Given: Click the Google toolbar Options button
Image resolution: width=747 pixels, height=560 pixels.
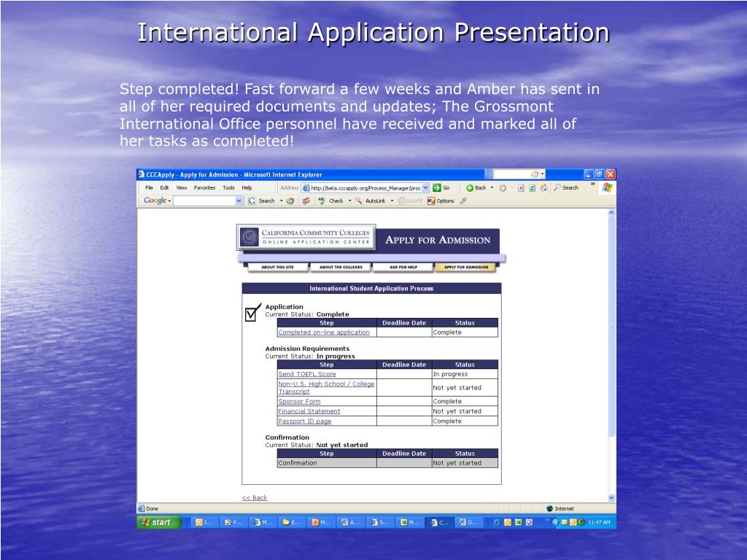Looking at the screenshot, I should click(x=441, y=201).
